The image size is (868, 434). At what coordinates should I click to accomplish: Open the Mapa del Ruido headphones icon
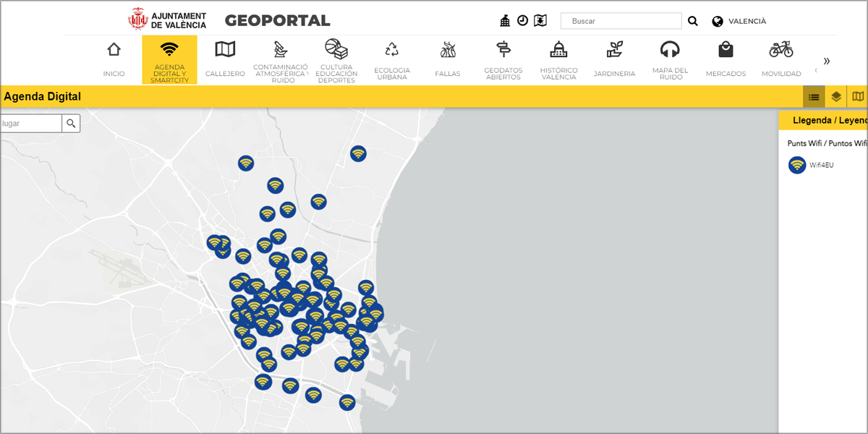tap(671, 50)
